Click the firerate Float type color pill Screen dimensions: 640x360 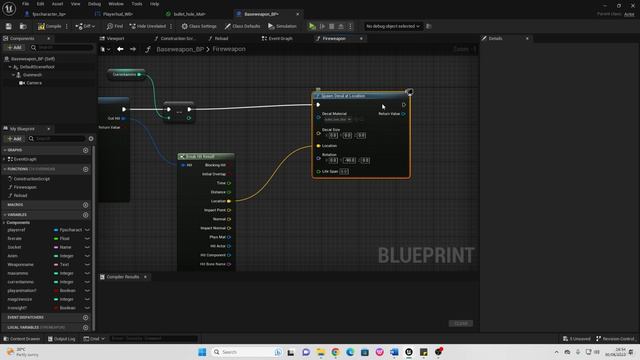point(56,238)
